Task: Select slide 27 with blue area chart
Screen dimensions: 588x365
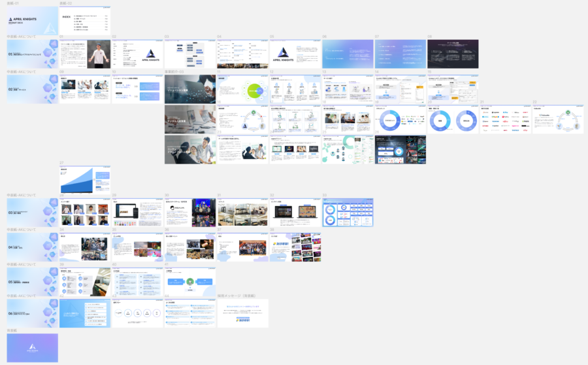Action: point(85,180)
